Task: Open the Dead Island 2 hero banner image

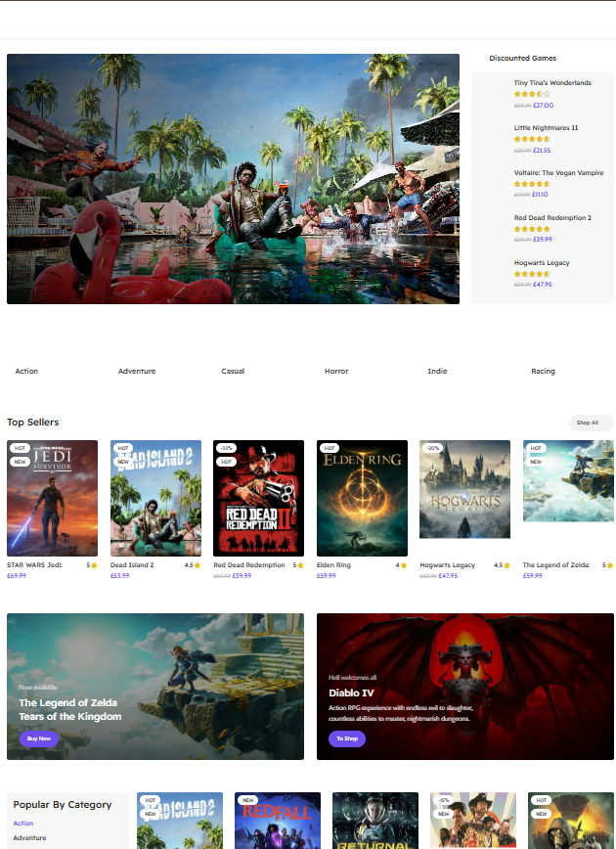Action: pos(233,179)
